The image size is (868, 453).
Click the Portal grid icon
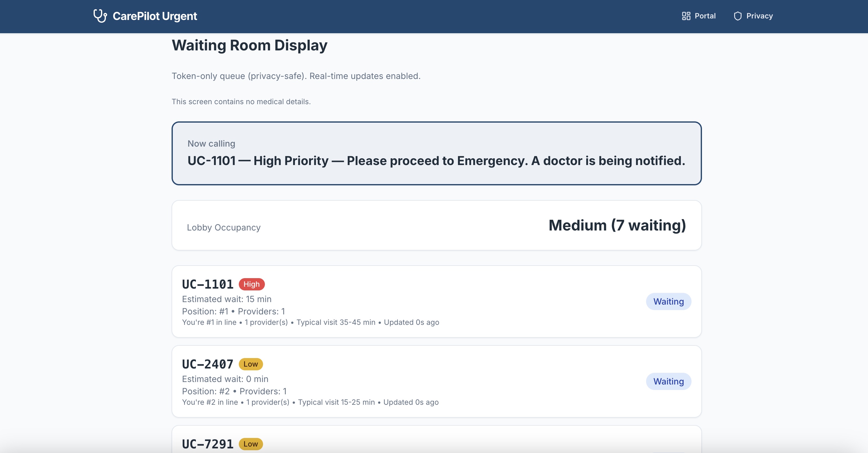[x=686, y=16]
